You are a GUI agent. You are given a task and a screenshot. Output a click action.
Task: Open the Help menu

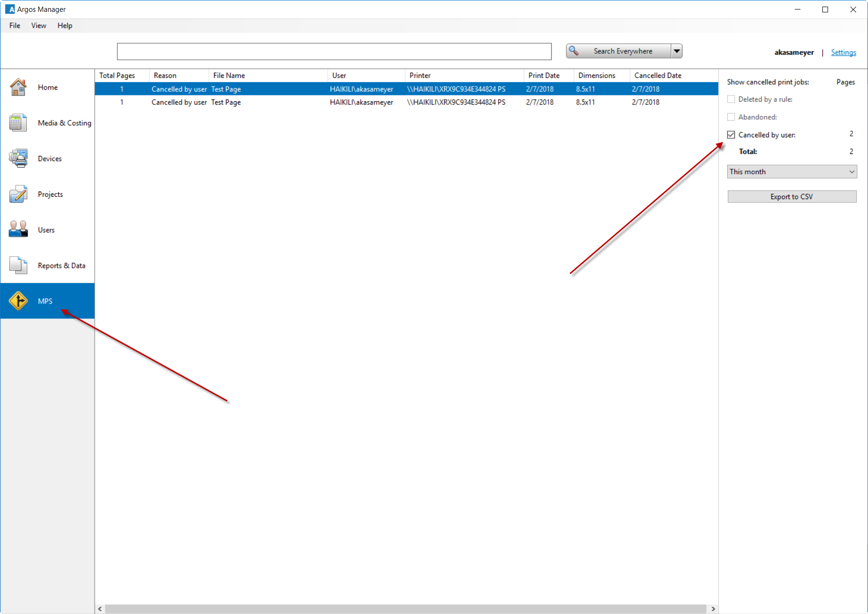[65, 26]
